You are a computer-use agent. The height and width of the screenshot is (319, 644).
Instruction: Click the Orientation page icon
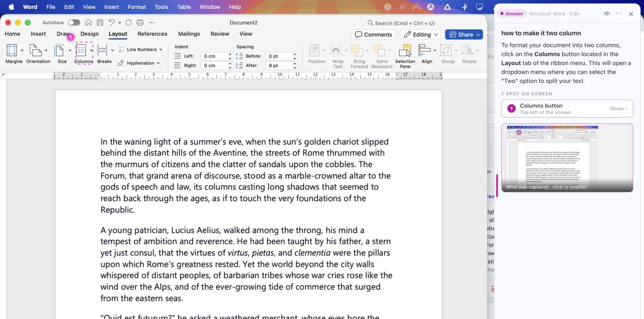[36, 51]
